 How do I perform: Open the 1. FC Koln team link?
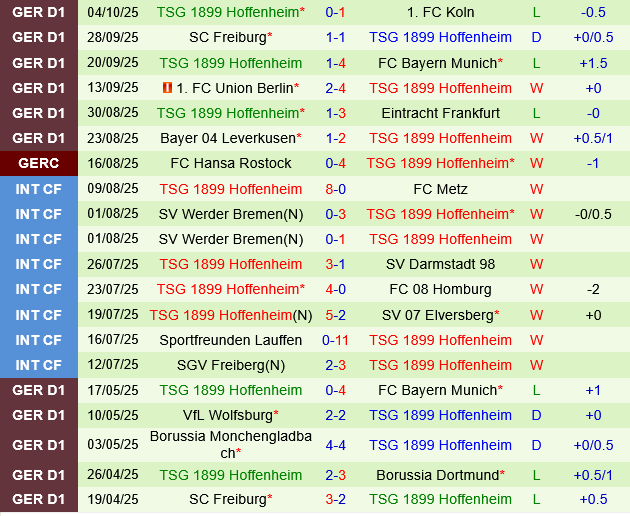point(440,12)
